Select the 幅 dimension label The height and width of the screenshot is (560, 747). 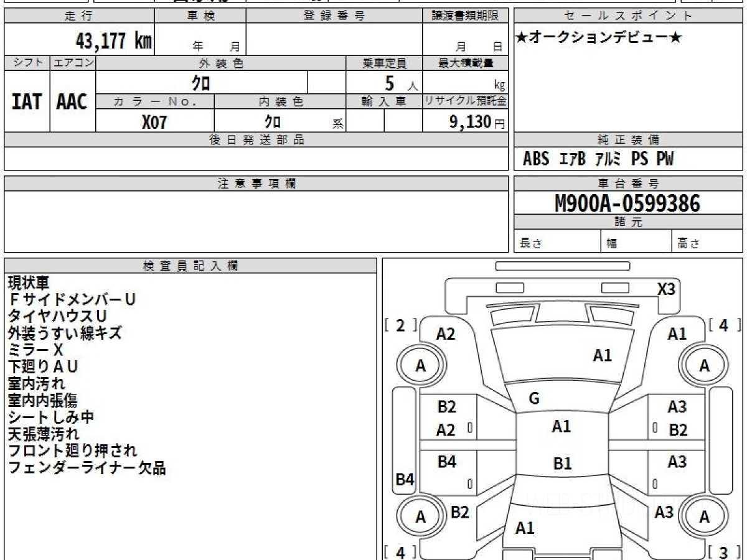(x=612, y=243)
